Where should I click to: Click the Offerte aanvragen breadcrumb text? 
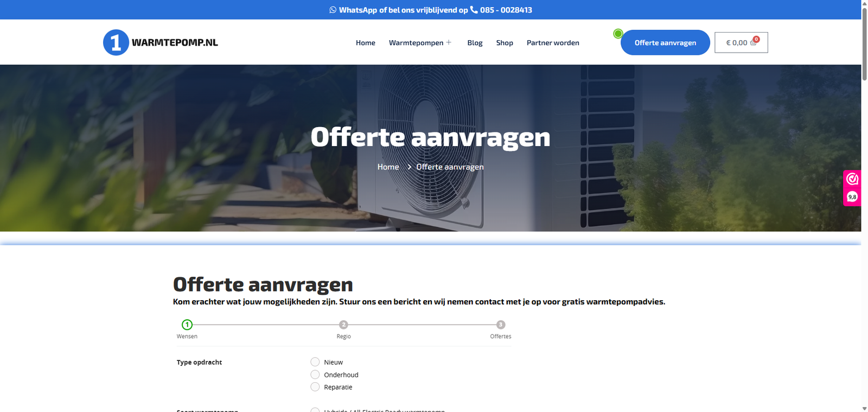450,167
